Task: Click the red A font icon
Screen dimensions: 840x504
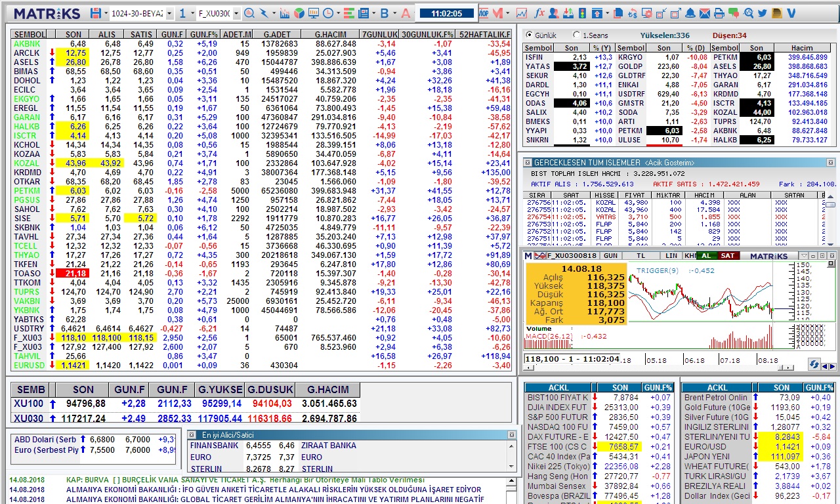Action: (406, 13)
